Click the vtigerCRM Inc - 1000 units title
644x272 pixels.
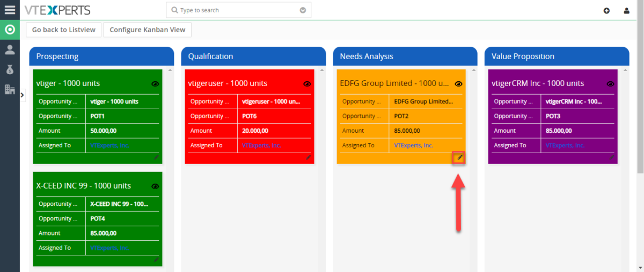click(x=538, y=83)
